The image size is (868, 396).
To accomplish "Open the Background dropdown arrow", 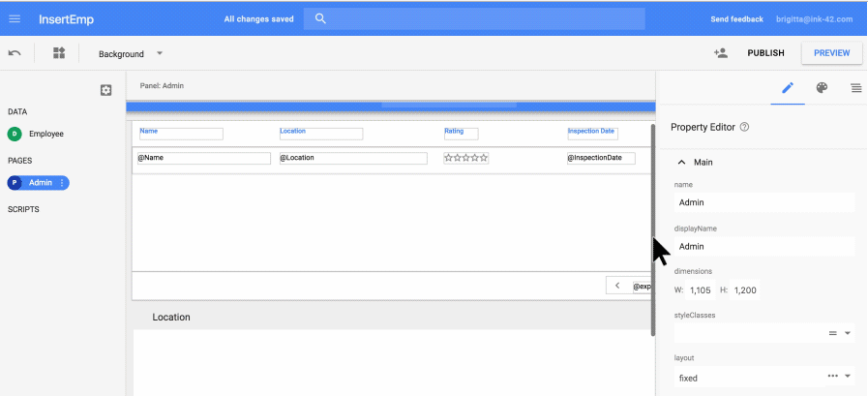I will coord(160,53).
